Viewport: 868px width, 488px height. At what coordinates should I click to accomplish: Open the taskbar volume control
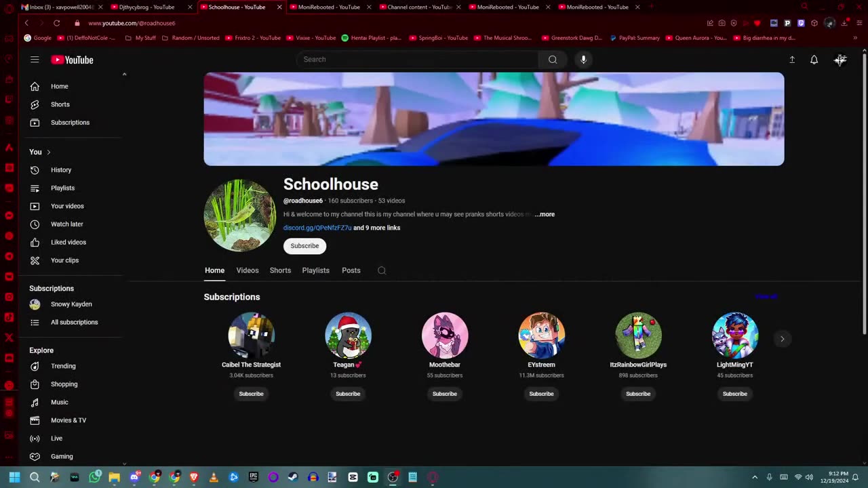tap(809, 477)
